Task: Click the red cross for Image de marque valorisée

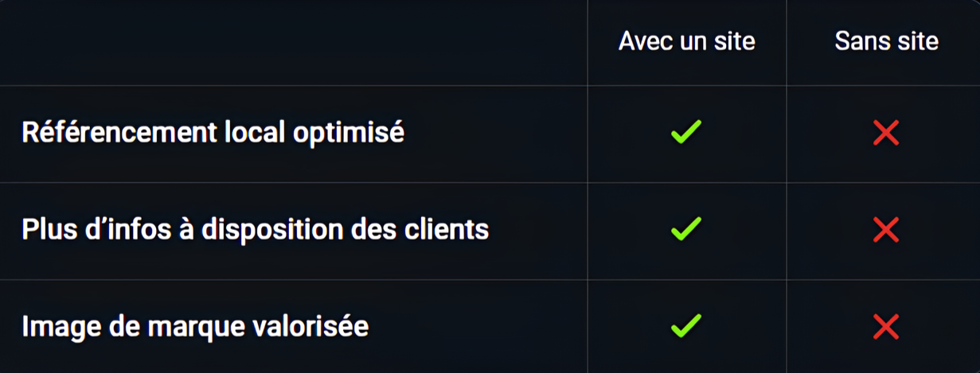Action: 886,327
